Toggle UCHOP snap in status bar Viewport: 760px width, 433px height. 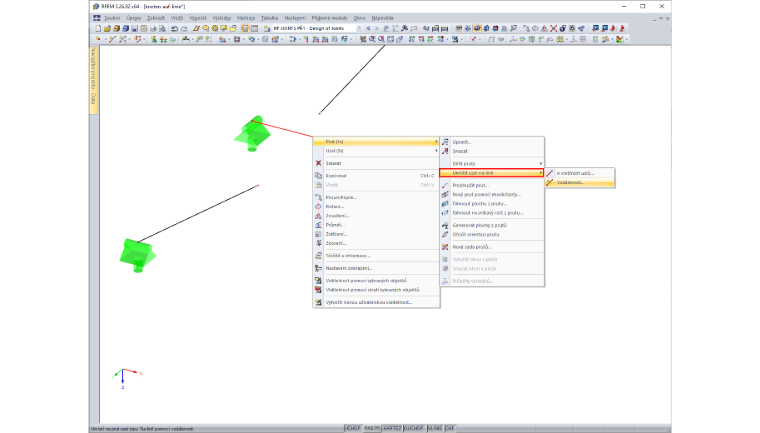(x=352, y=428)
